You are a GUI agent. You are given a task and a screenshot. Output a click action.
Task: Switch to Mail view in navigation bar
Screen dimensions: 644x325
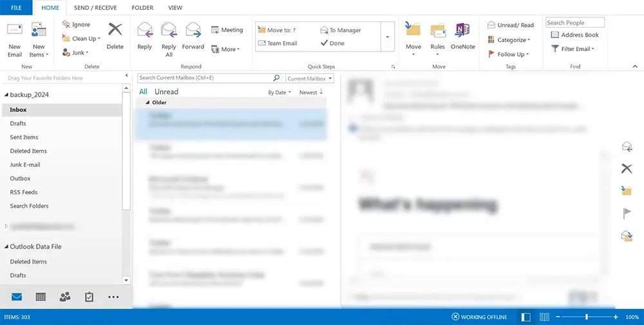(x=17, y=297)
